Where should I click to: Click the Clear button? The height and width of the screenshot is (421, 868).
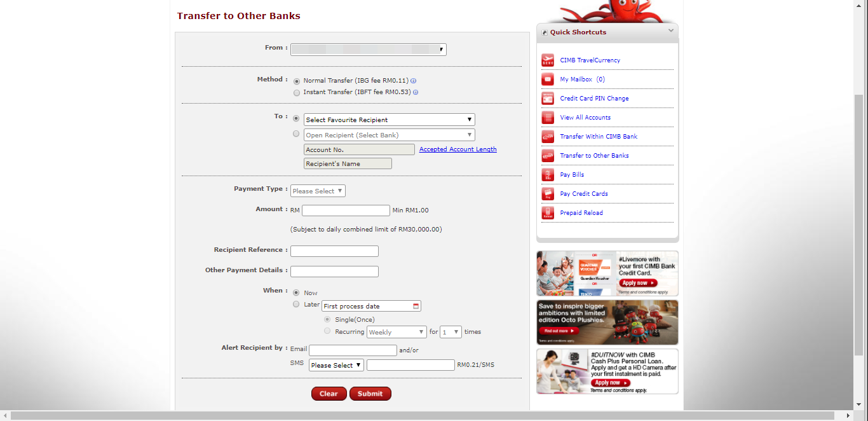(329, 394)
